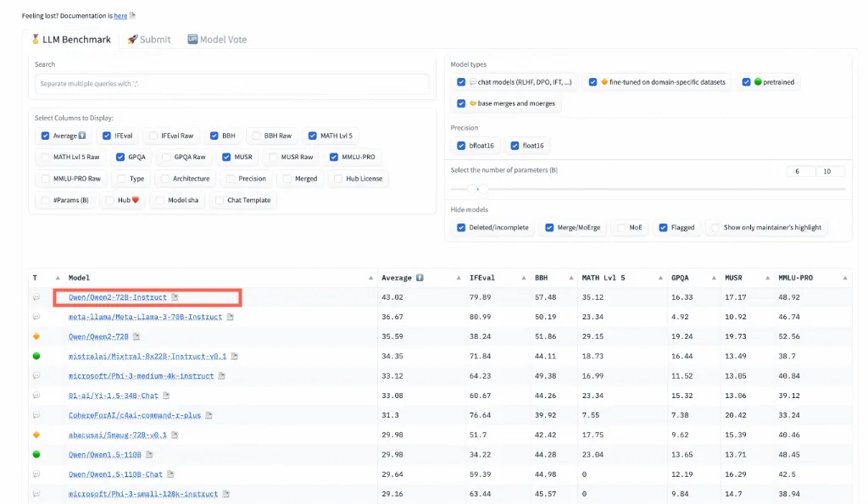Sort by the MMLU-PRO column arrow
The height and width of the screenshot is (504, 868).
(843, 278)
